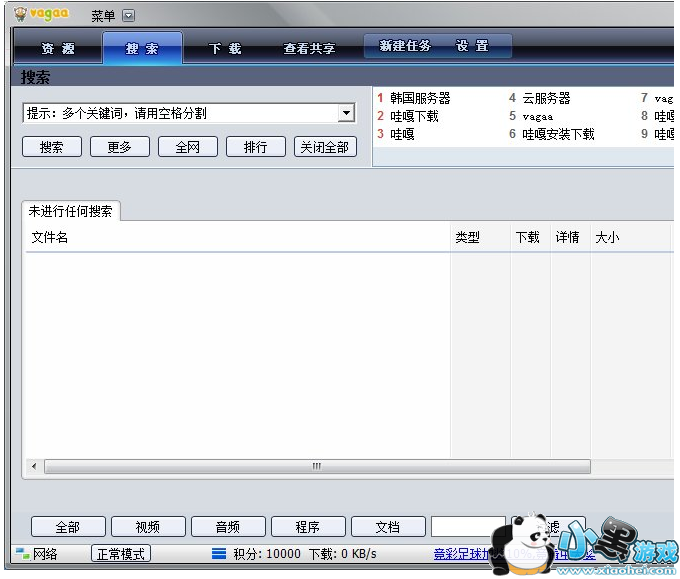Select hot keyword 哇嘎下载

click(414, 116)
